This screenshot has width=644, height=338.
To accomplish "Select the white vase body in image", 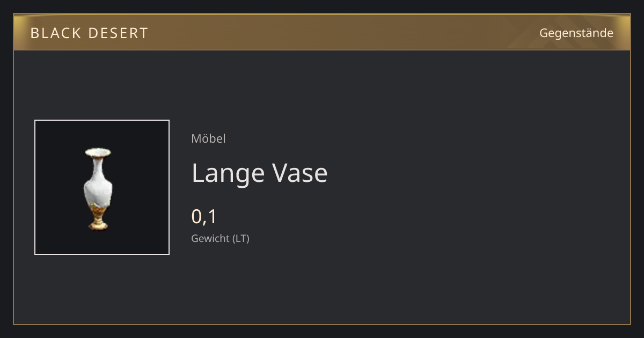I will point(98,186).
